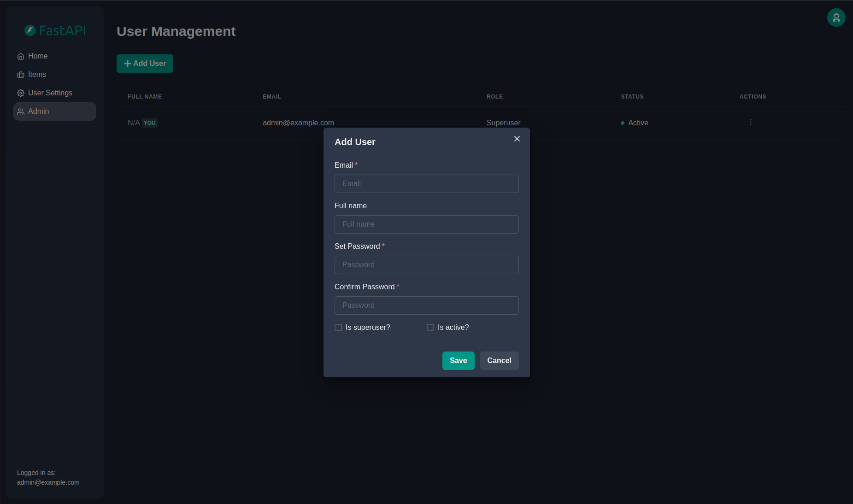
Task: Select the people icon next to Admin
Action: tap(21, 111)
